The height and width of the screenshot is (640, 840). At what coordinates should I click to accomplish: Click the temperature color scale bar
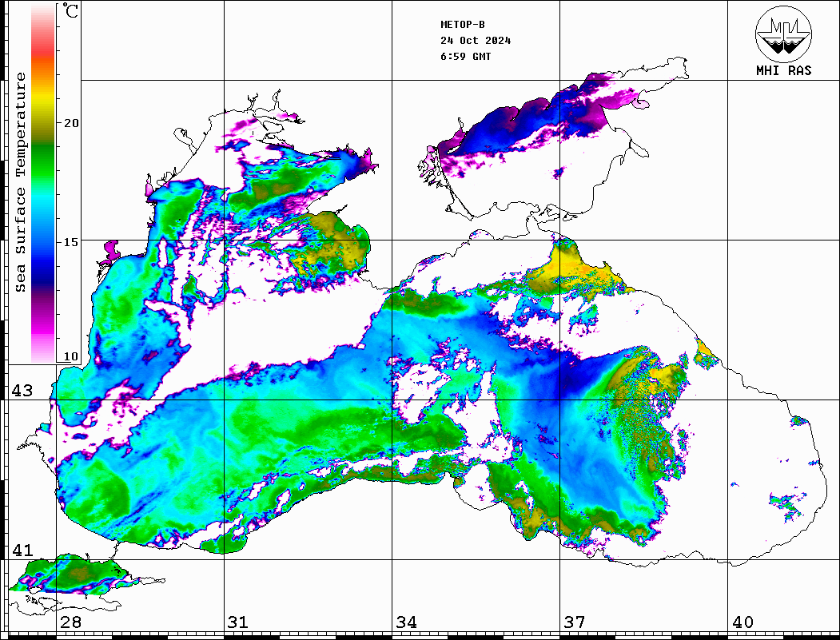click(43, 184)
